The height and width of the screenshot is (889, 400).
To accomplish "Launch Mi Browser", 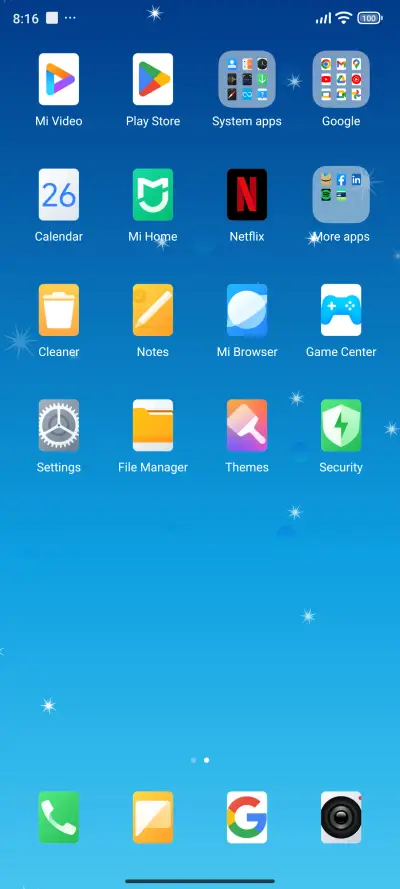I will point(247,310).
